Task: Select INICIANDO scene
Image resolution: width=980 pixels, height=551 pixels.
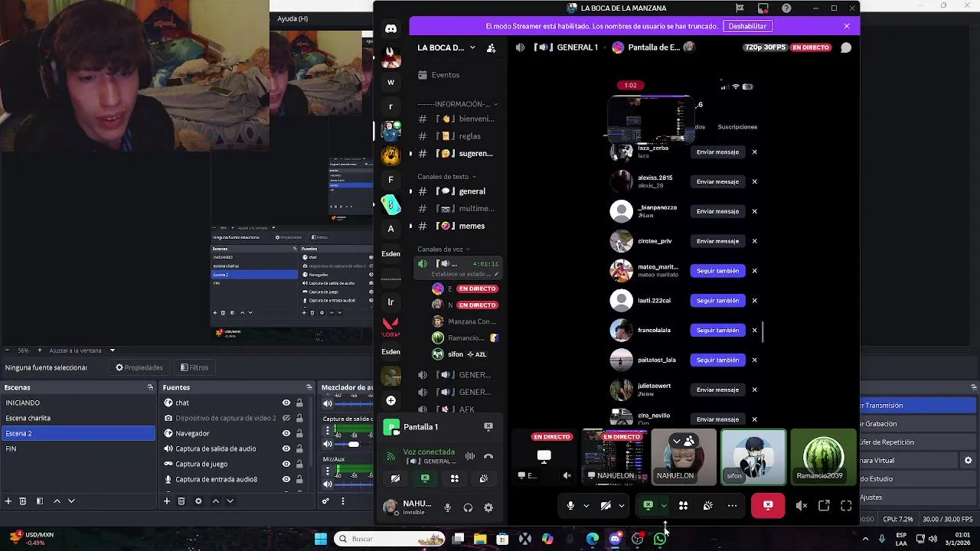Action: coord(77,403)
